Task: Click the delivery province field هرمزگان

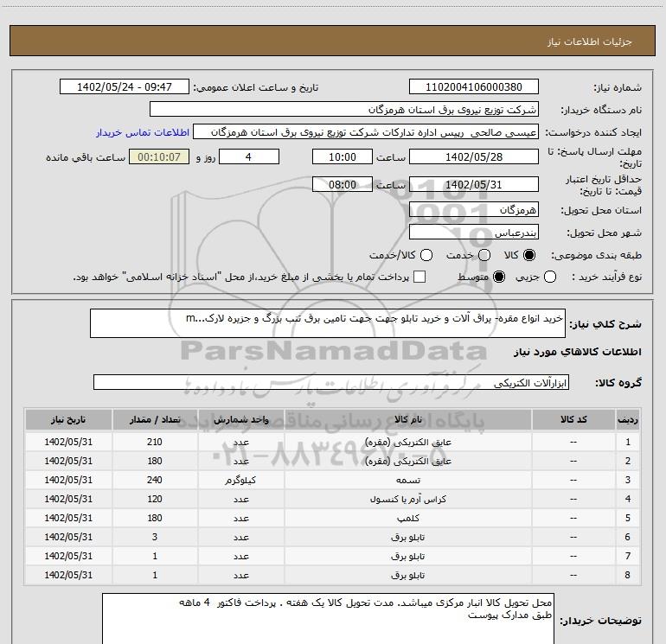Action: click(474, 209)
